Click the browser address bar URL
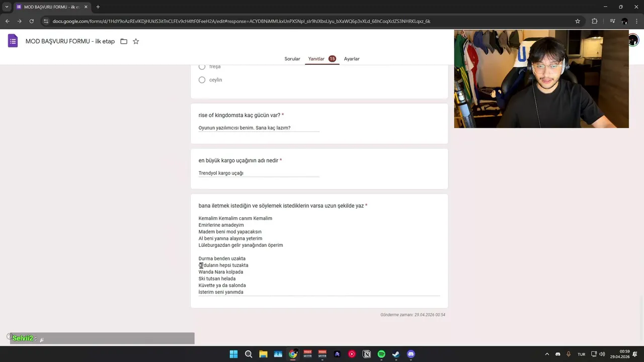This screenshot has width=644, height=362. [x=242, y=21]
